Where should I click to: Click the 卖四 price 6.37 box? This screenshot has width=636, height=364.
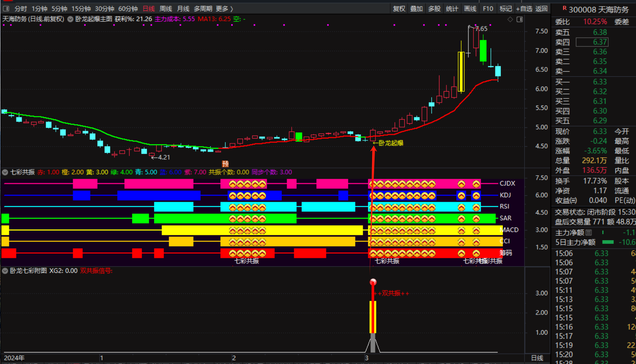pyautogui.click(x=592, y=42)
